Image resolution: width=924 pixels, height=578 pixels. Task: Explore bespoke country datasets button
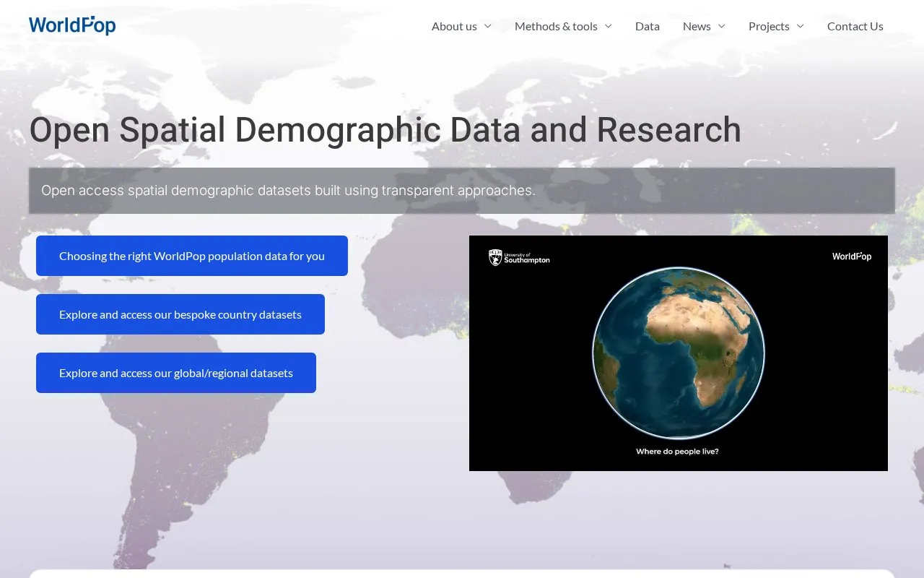click(x=180, y=314)
